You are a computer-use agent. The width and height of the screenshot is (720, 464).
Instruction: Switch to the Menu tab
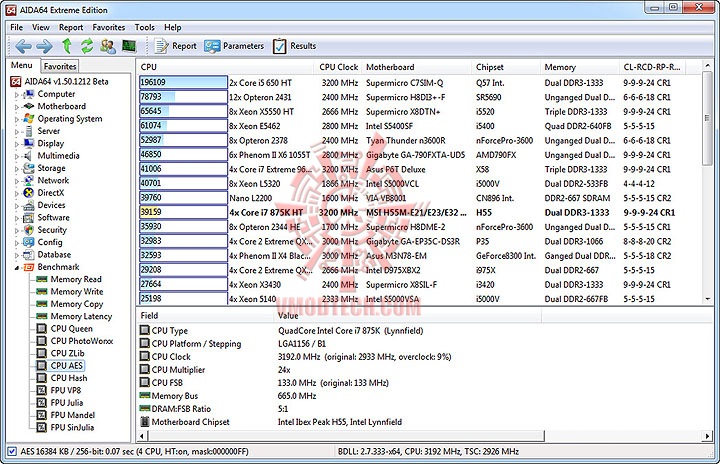pos(22,65)
